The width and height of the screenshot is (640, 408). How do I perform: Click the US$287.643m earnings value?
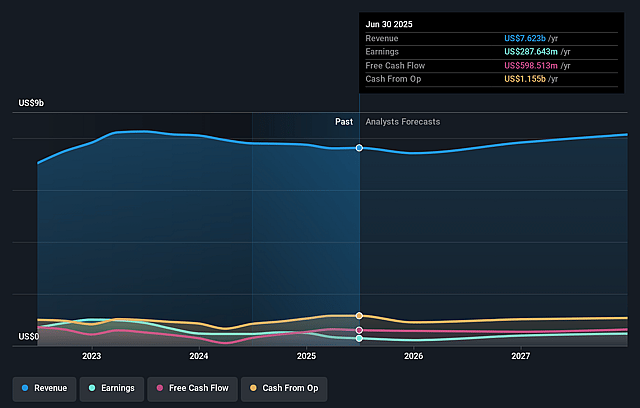click(531, 52)
